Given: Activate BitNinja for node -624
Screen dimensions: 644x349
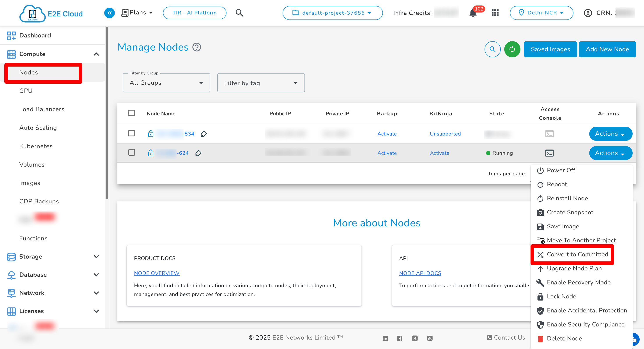Looking at the screenshot, I should click(x=439, y=153).
